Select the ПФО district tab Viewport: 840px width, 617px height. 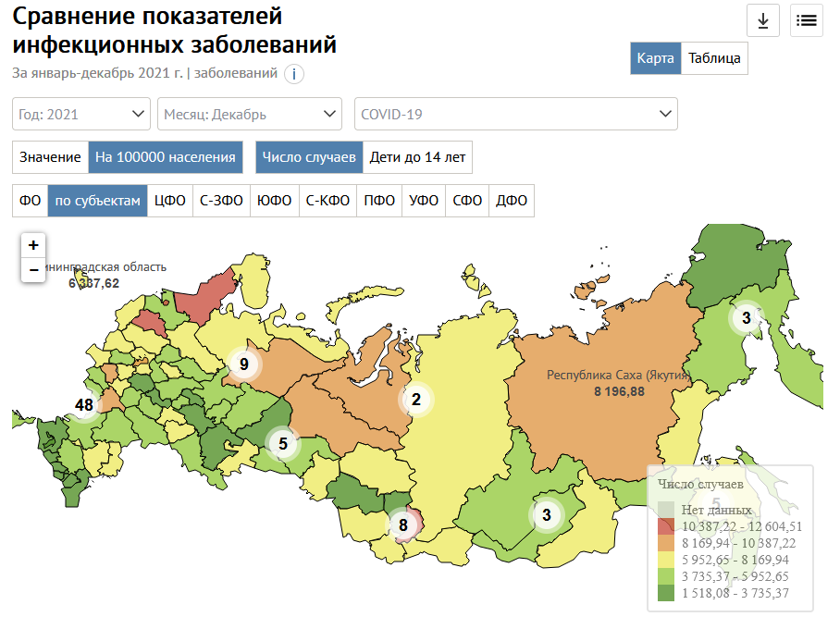379,201
